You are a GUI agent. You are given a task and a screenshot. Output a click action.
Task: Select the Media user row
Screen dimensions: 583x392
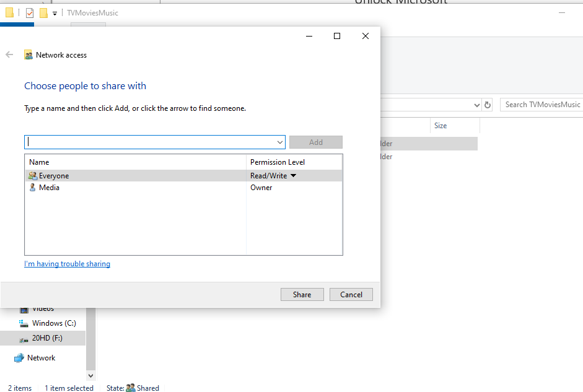pyautogui.click(x=183, y=188)
